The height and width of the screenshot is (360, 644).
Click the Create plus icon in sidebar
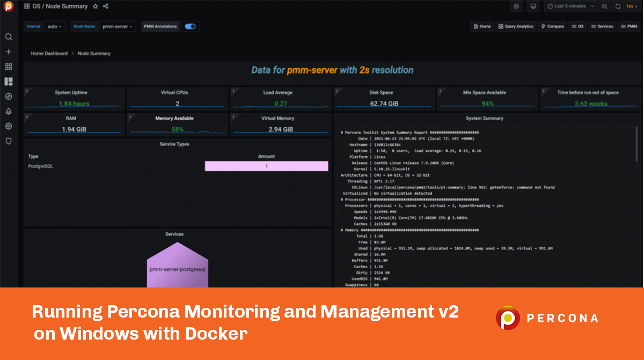click(9, 52)
